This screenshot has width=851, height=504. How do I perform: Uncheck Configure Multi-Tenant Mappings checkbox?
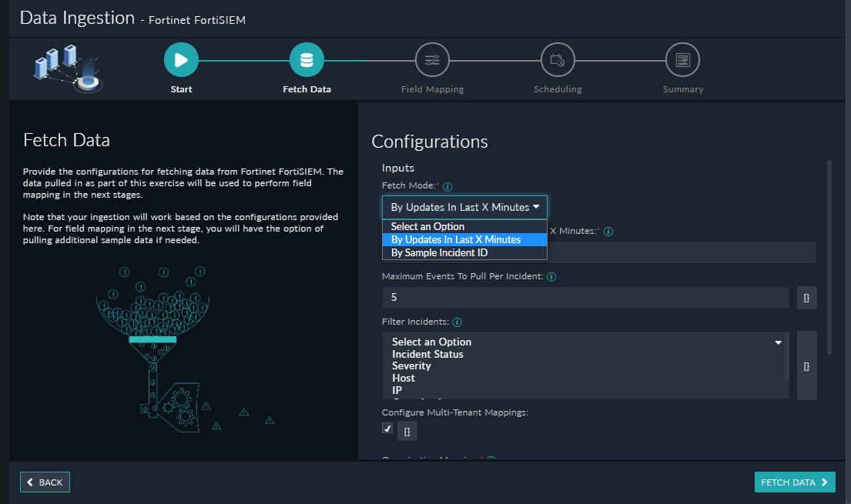tap(387, 428)
